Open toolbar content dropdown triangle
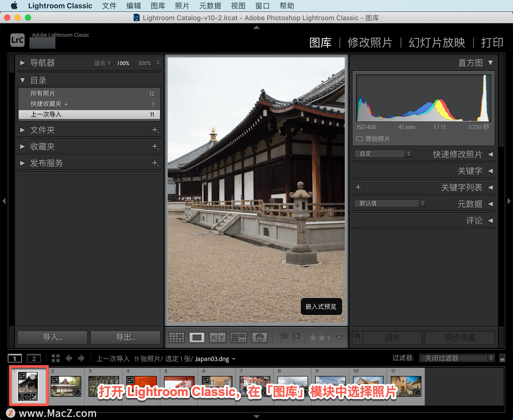The width and height of the screenshot is (513, 420). pos(339,338)
